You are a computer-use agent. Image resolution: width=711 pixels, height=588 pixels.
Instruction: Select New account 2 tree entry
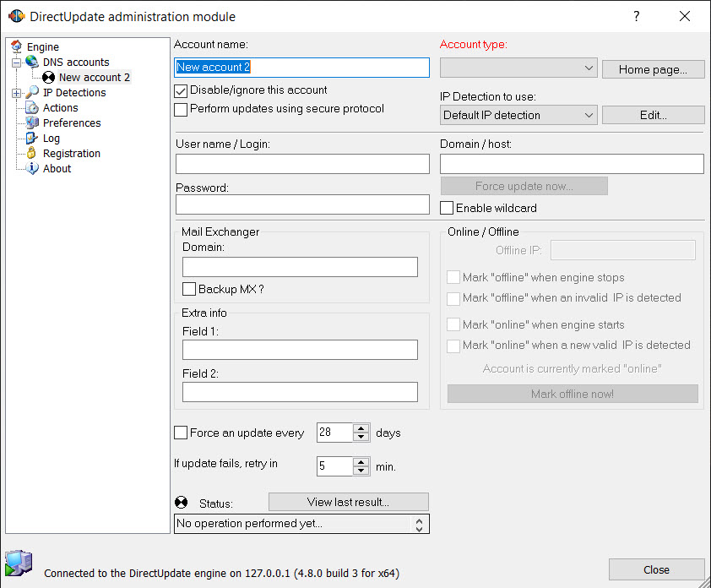tap(95, 78)
